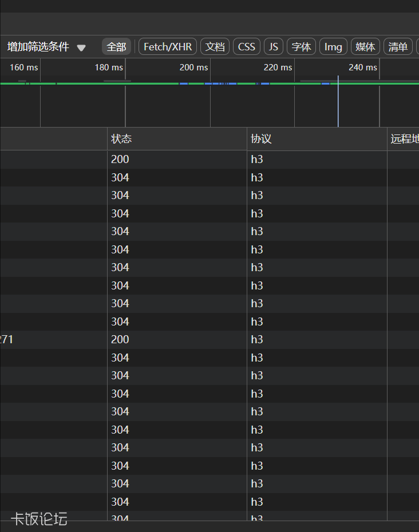Viewport: 419px width, 532px height.
Task: Show only 文档 requests
Action: (215, 47)
